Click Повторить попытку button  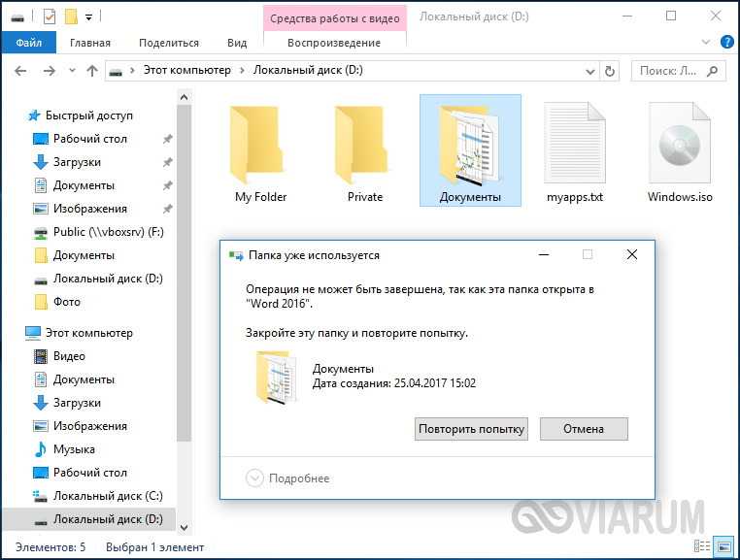(471, 429)
